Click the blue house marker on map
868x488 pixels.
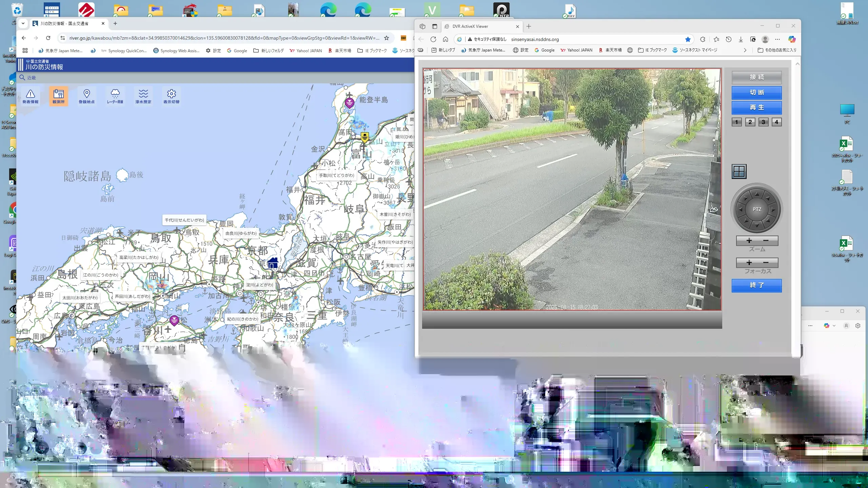point(273,263)
